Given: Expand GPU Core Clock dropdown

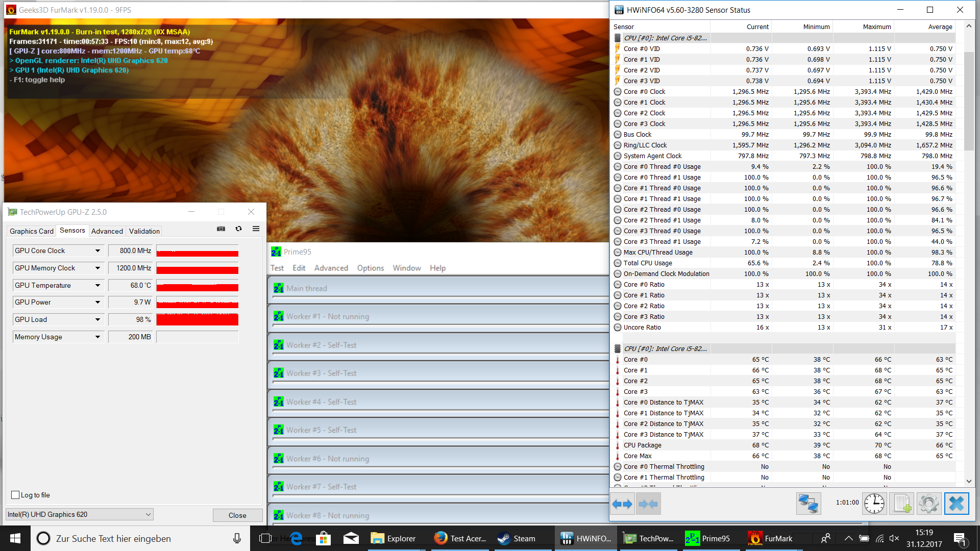Looking at the screenshot, I should coord(97,251).
